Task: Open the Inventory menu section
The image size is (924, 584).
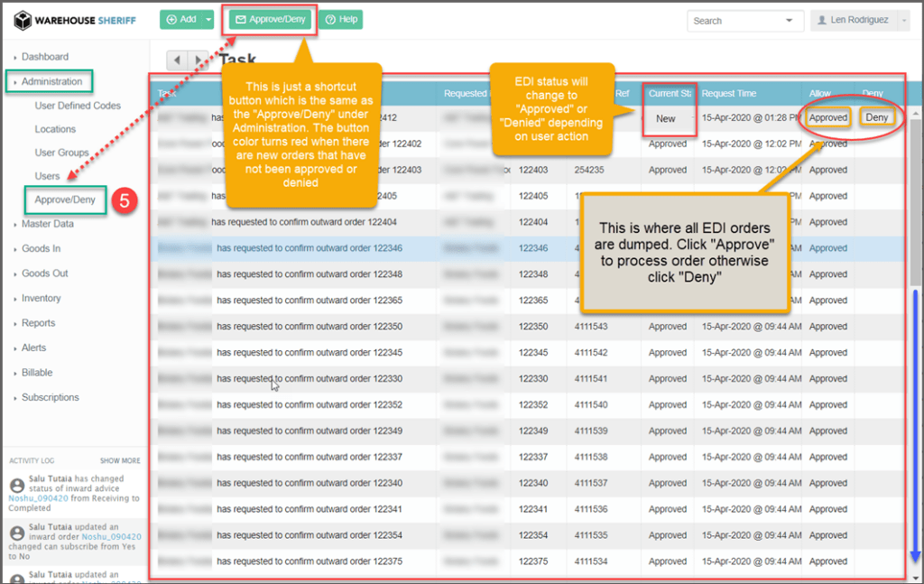Action: coord(41,298)
